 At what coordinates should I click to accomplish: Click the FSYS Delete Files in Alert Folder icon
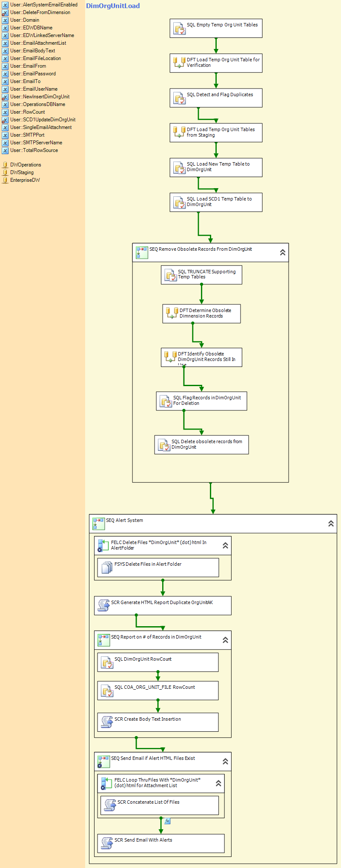point(107,567)
